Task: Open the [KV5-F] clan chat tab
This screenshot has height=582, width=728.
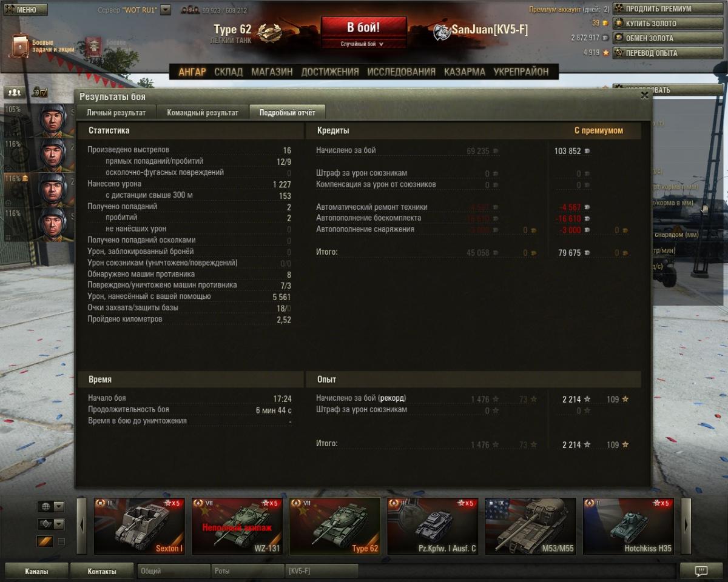Action: click(322, 571)
